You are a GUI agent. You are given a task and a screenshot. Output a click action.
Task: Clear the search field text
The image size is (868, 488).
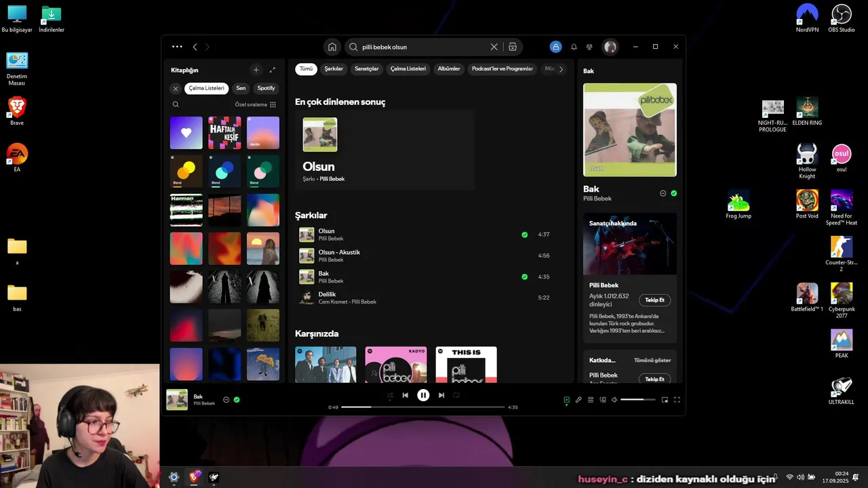[x=494, y=47]
